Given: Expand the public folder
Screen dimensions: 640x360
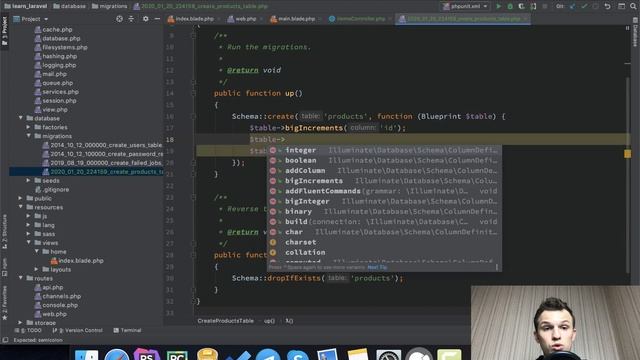Looking at the screenshot, I should [20, 198].
